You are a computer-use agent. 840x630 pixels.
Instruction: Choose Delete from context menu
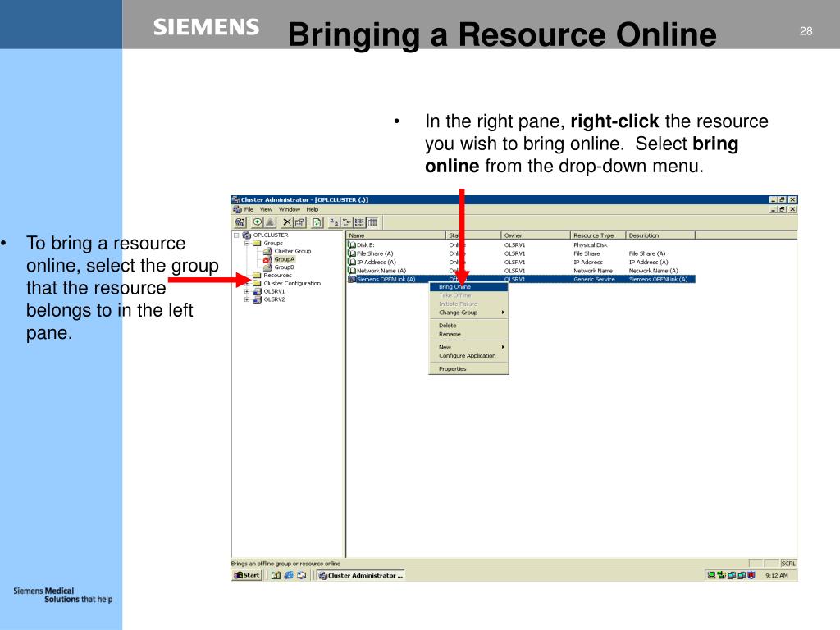(468, 326)
